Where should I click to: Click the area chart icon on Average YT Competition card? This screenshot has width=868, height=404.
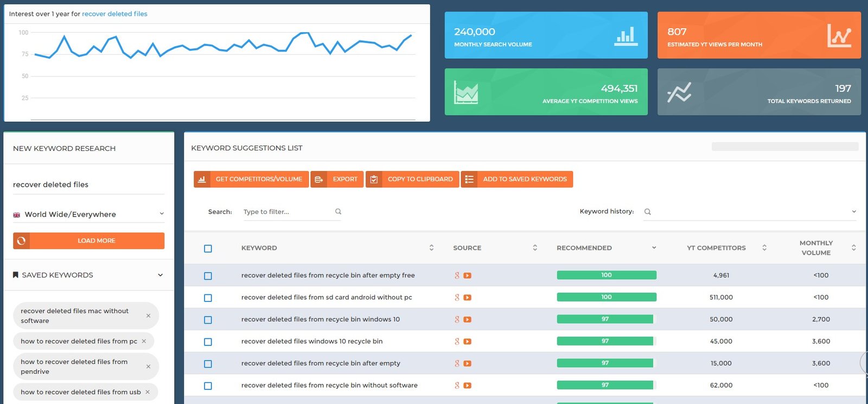pos(466,93)
